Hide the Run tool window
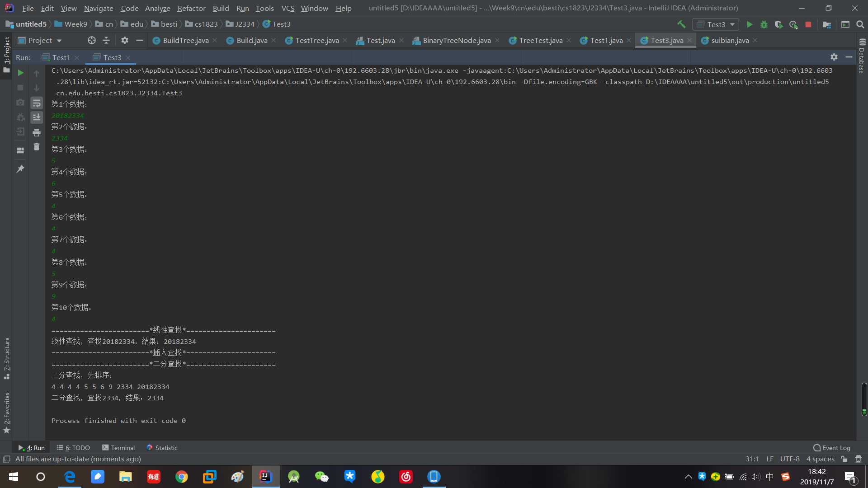The image size is (868, 488). coord(849,57)
